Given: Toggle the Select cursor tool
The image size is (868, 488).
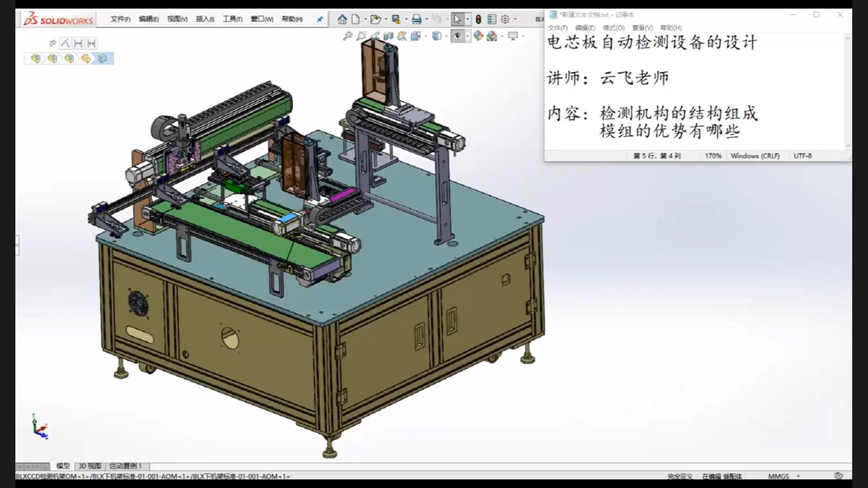Looking at the screenshot, I should [x=457, y=19].
